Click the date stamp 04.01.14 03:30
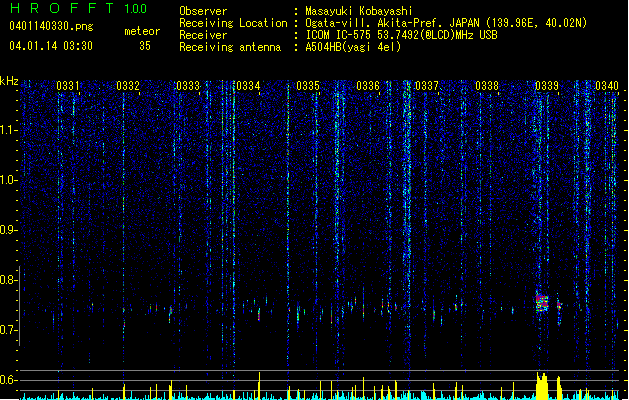This screenshot has width=629, height=400. coord(51,46)
